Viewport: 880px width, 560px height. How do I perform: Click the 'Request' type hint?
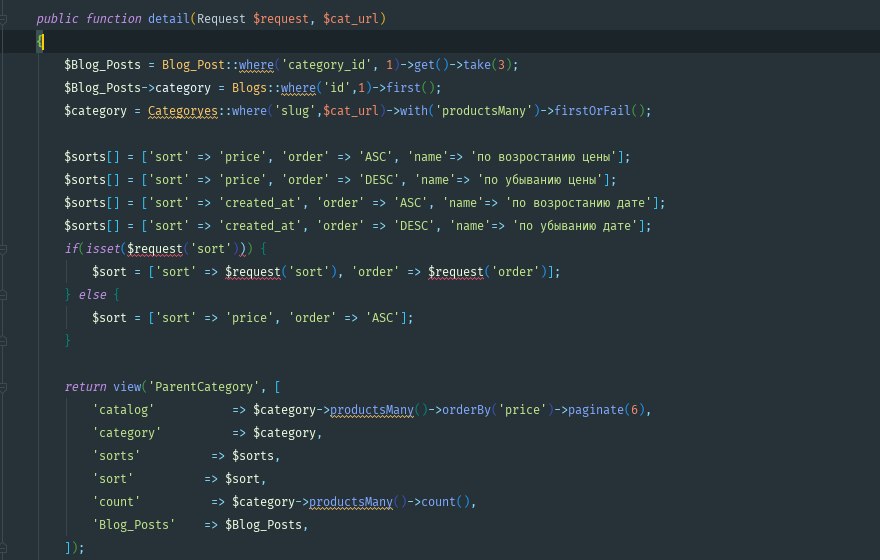pyautogui.click(x=221, y=19)
